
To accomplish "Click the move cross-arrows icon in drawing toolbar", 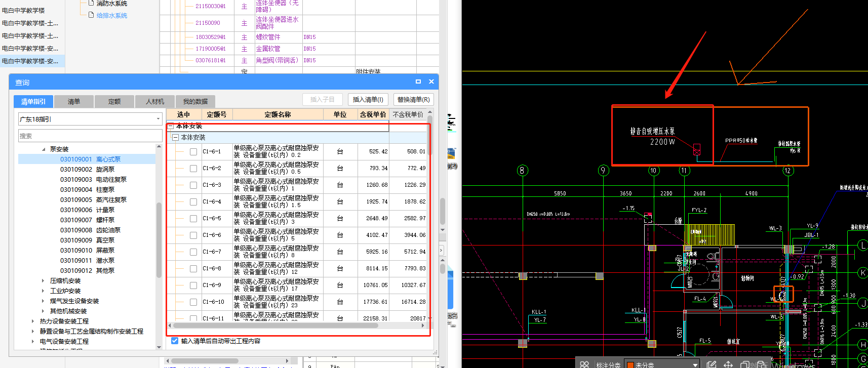I will (728, 364).
